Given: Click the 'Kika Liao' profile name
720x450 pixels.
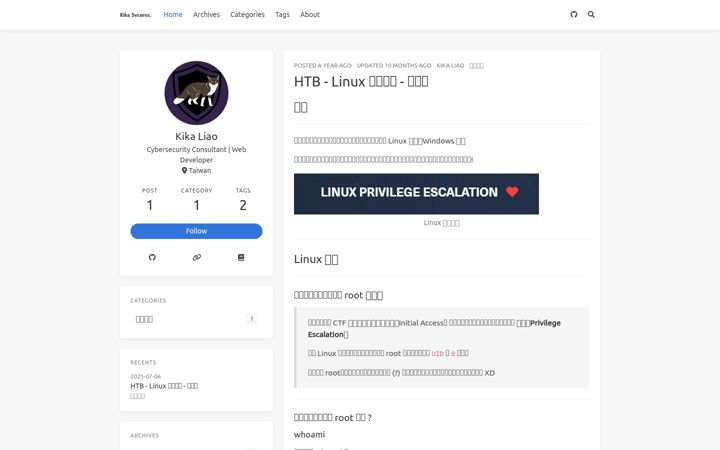Looking at the screenshot, I should [x=197, y=136].
